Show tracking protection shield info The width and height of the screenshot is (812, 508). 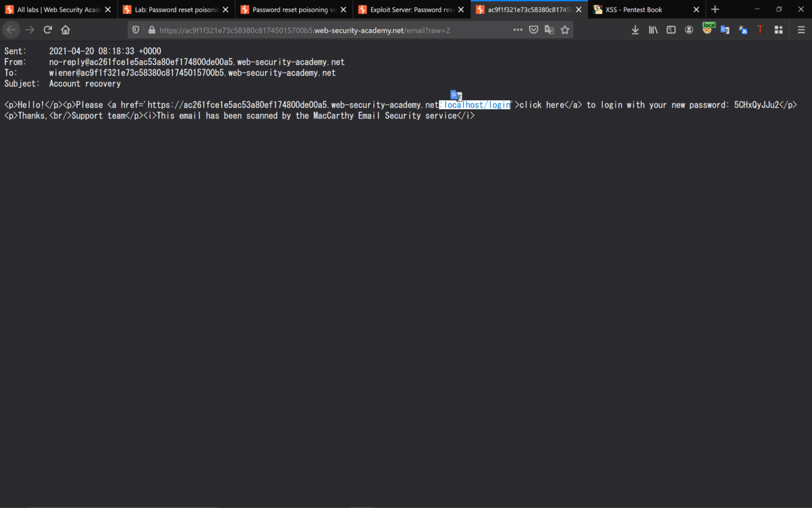[135, 30]
